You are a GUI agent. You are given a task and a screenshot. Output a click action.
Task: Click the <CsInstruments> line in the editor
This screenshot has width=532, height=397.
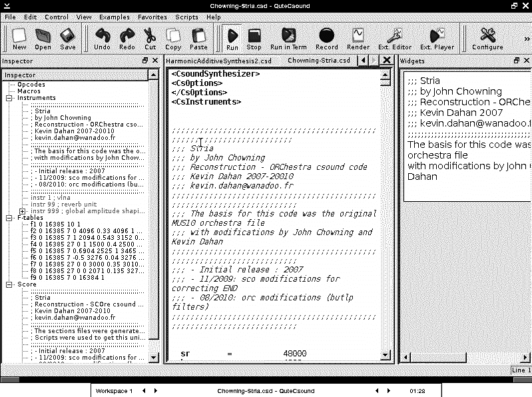tap(206, 102)
